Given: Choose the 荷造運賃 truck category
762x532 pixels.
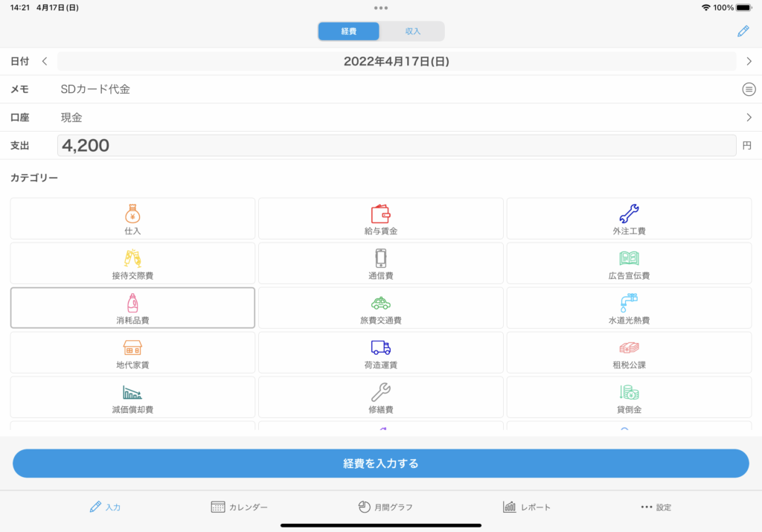Looking at the screenshot, I should coord(380,353).
